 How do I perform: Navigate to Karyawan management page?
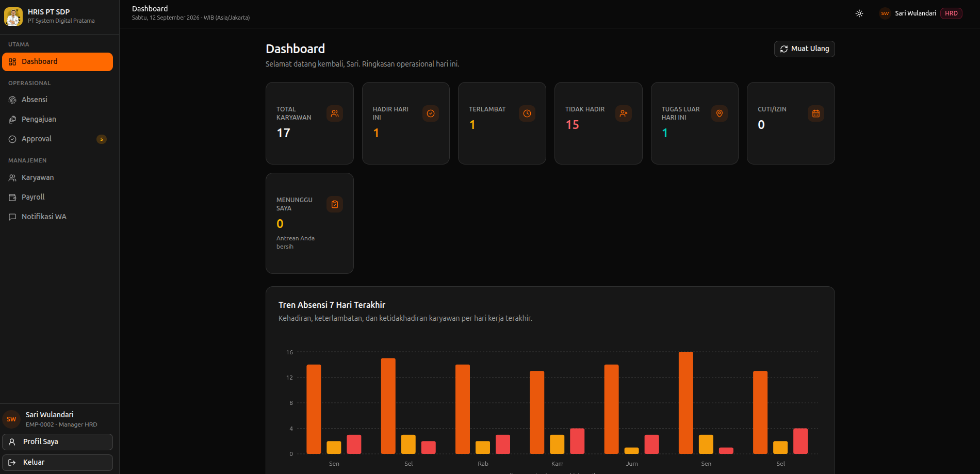click(57, 177)
